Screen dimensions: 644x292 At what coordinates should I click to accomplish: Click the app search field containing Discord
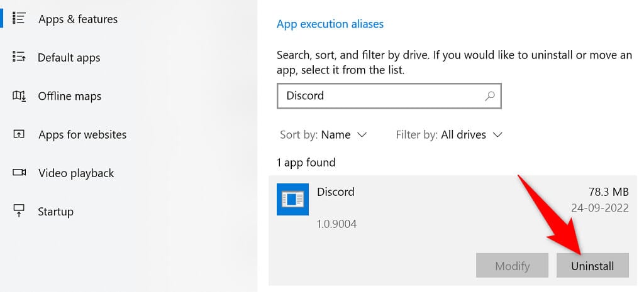click(380, 96)
